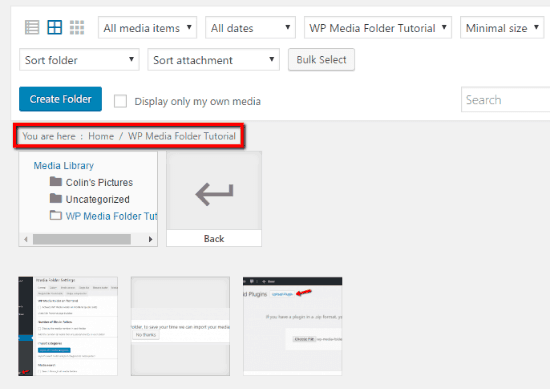The image size is (550, 389).
Task: Click the Uncategorized folder icon
Action: click(56, 198)
